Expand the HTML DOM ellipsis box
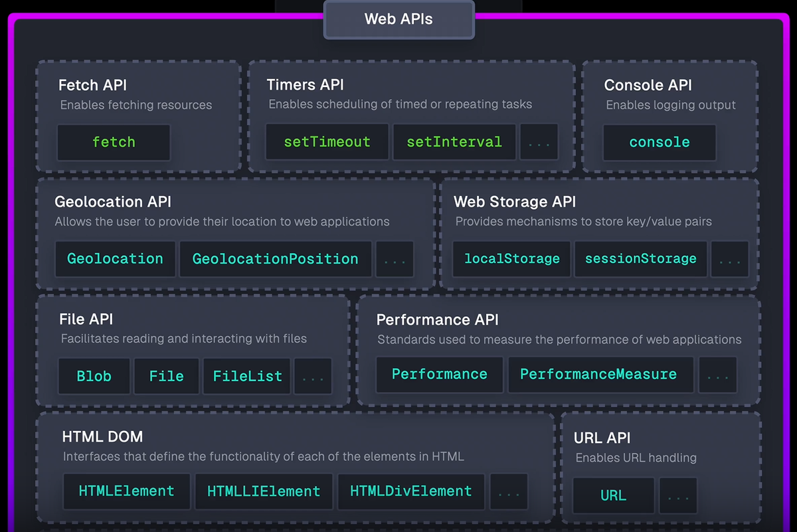The image size is (797, 532). [x=509, y=491]
